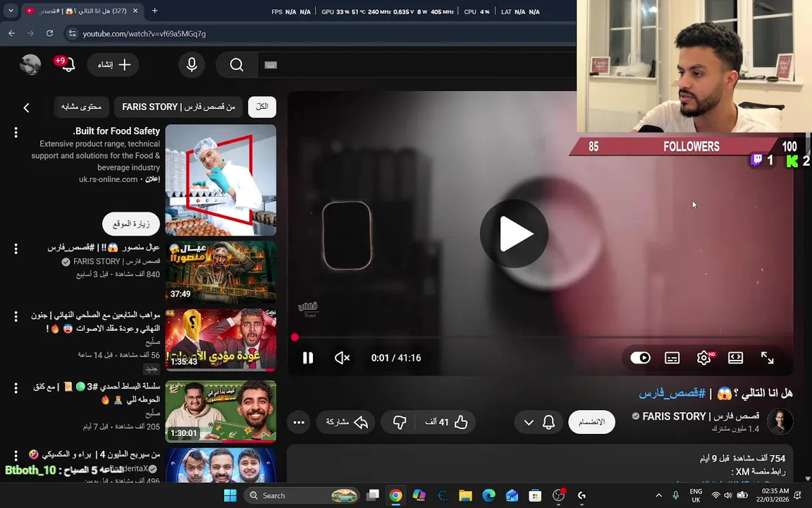The width and height of the screenshot is (812, 508).
Task: Open Microsoft Edge from the taskbar
Action: tap(488, 495)
